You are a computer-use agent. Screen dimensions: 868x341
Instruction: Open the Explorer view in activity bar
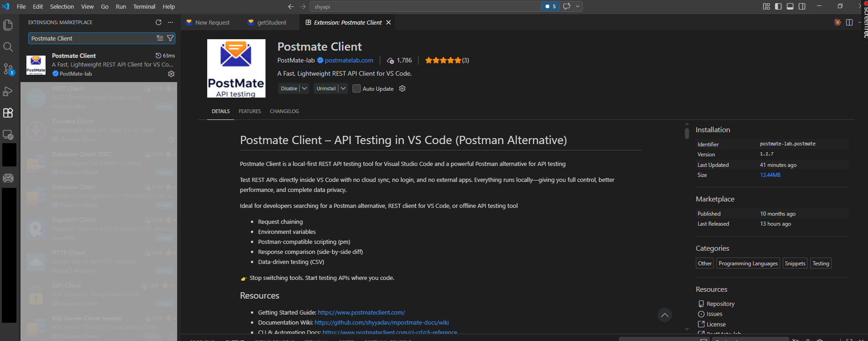point(8,25)
